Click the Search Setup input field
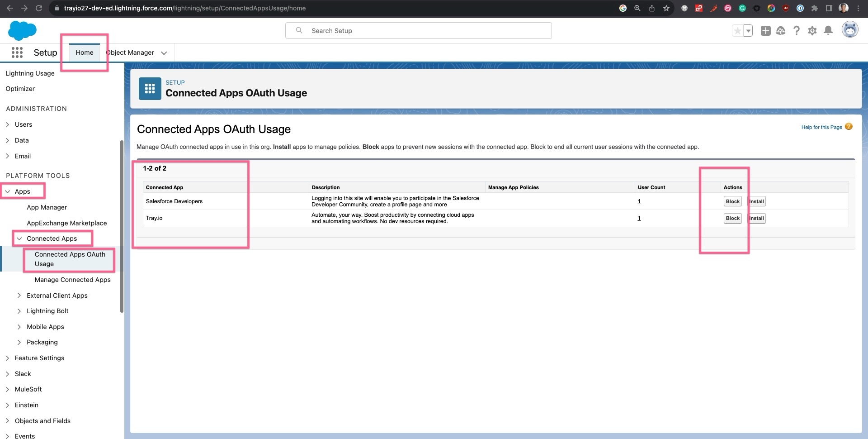This screenshot has height=439, width=868. (x=418, y=30)
